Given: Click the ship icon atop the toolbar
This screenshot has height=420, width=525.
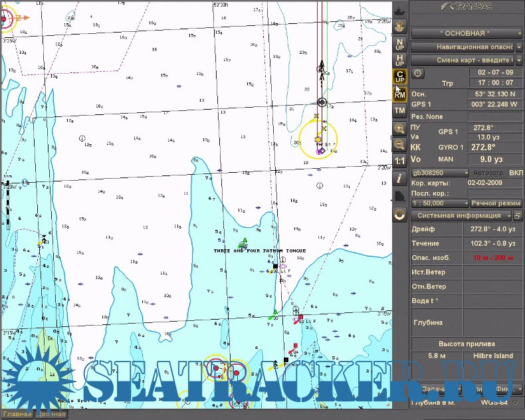Looking at the screenshot, I should 399,10.
